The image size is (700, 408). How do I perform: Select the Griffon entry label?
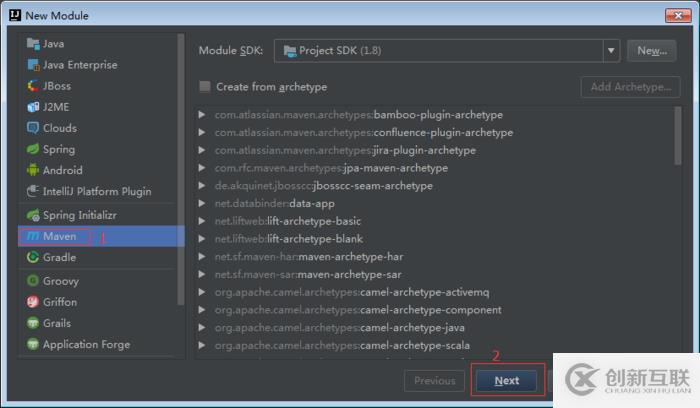point(60,302)
